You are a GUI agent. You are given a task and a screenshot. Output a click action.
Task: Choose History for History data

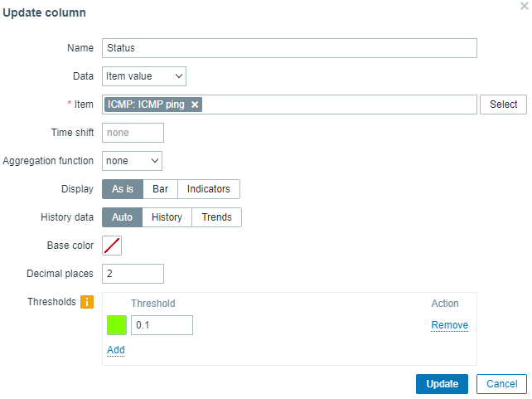[167, 217]
